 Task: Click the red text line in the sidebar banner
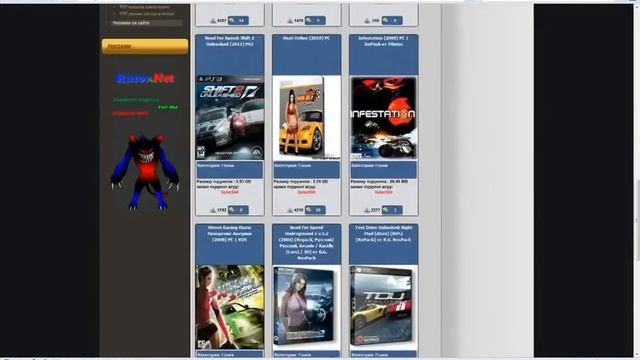tap(131, 113)
